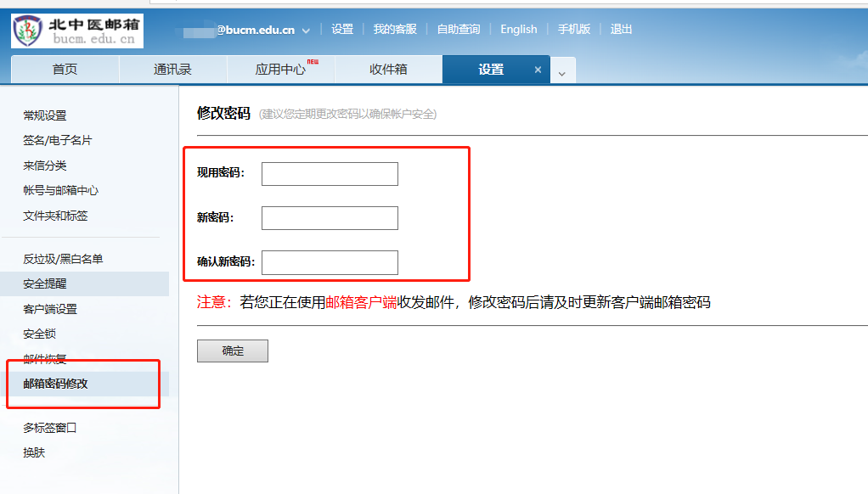Open 换肤 skin settings

[34, 452]
